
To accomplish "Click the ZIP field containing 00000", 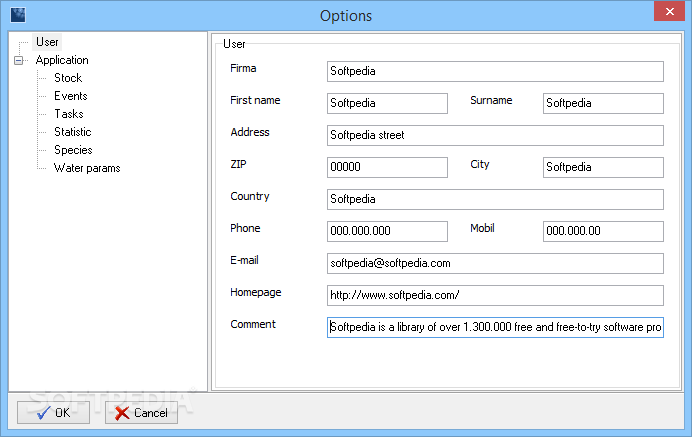I will (x=387, y=167).
